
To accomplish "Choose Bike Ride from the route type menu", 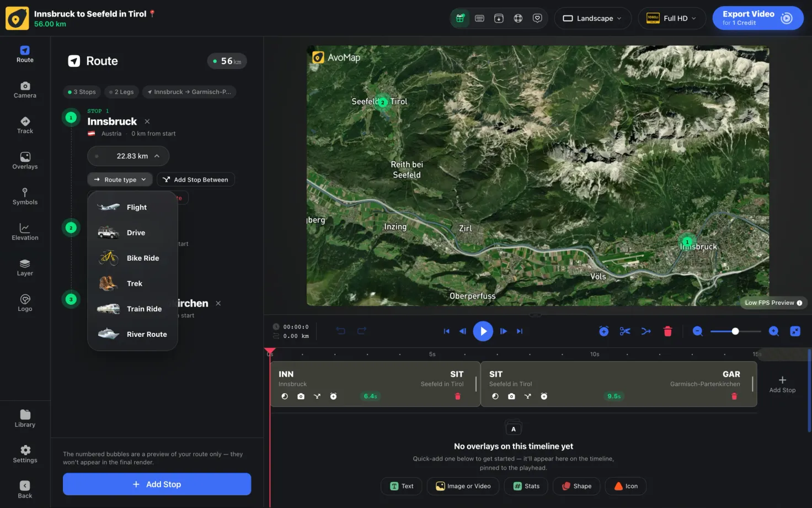I will pos(132,258).
